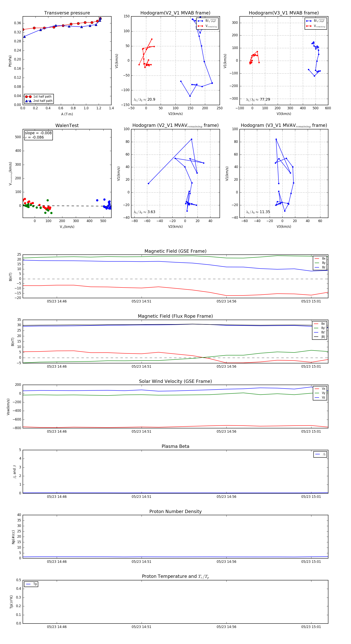The height and width of the screenshot is (644, 351).
Task: Click the "V_A(km/s)" x-axis label of WalenTest
Action: (67, 227)
